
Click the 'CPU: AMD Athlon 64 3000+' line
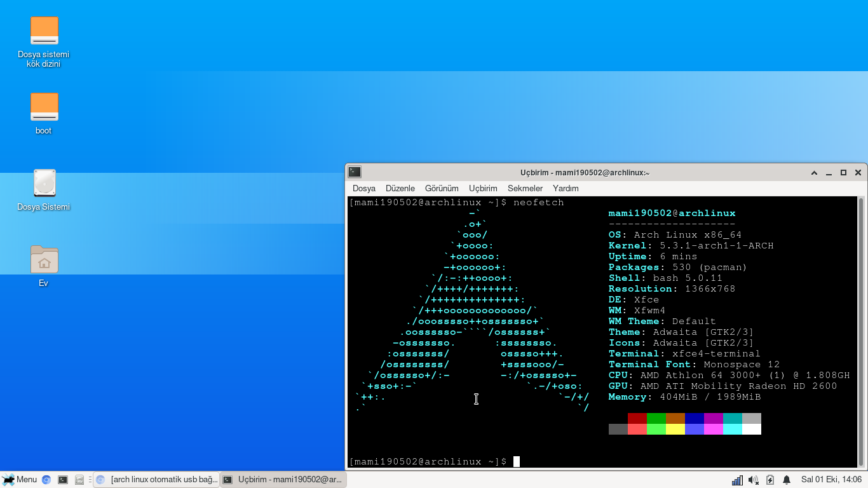729,375
